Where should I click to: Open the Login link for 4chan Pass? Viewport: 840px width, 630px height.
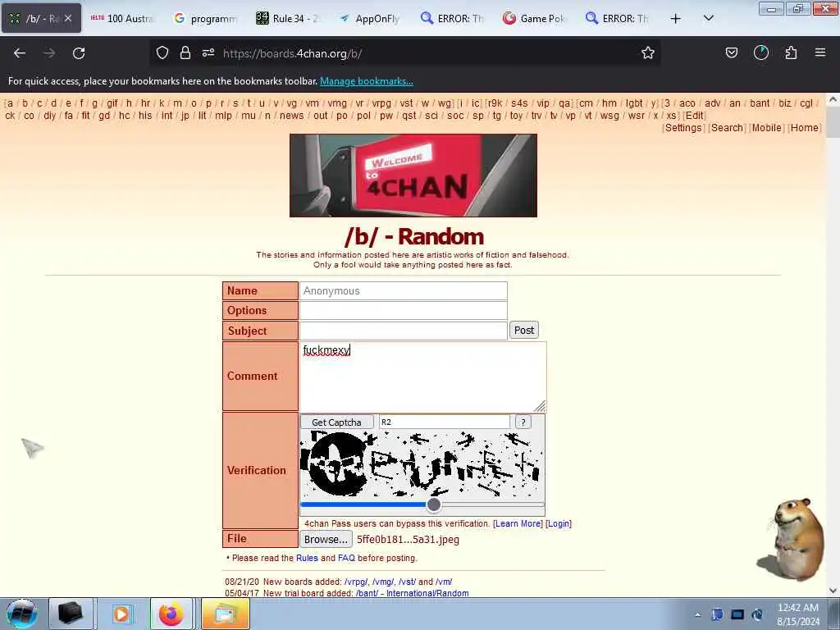click(558, 524)
